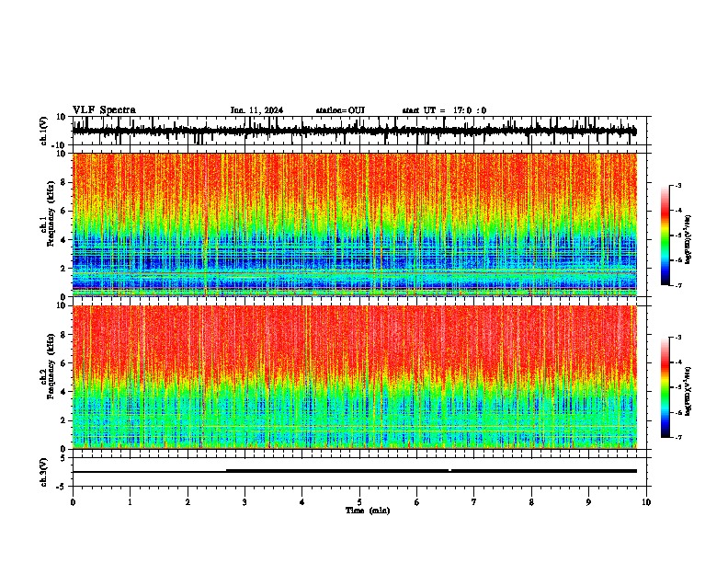The image size is (728, 563).
Task: Click time axis tick label "9"
Action: click(x=588, y=502)
